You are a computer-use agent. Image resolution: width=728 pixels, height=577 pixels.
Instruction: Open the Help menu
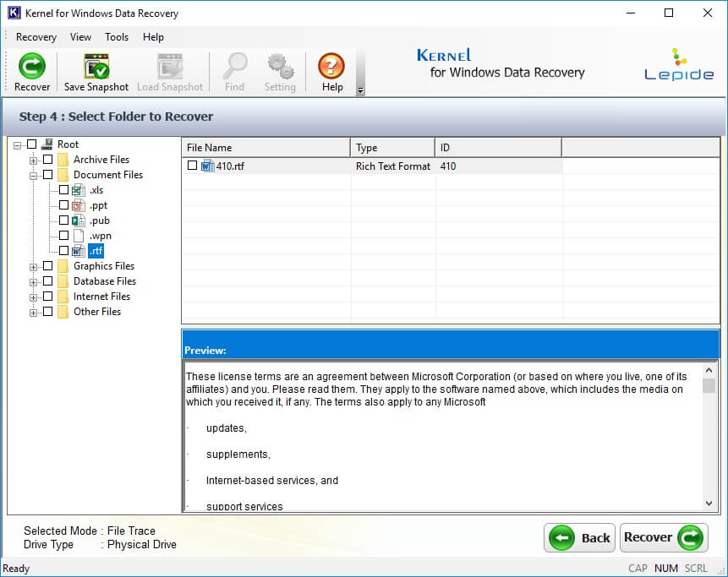click(153, 37)
